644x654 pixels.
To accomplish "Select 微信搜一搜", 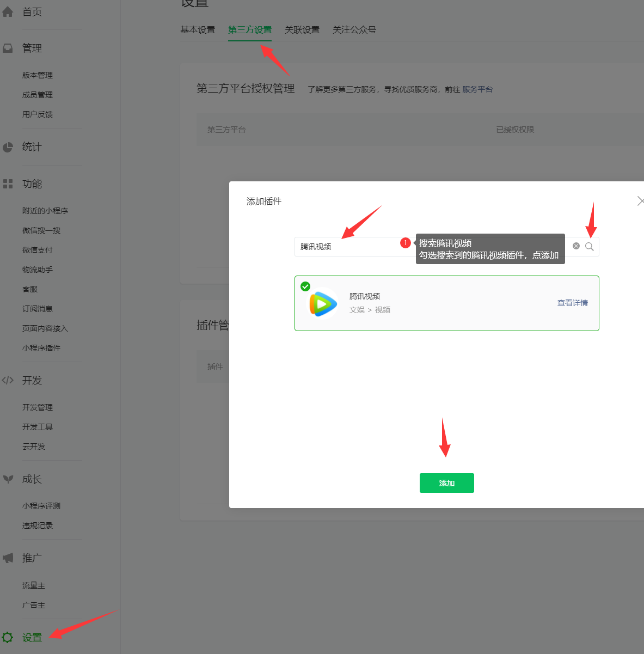I will (x=41, y=230).
